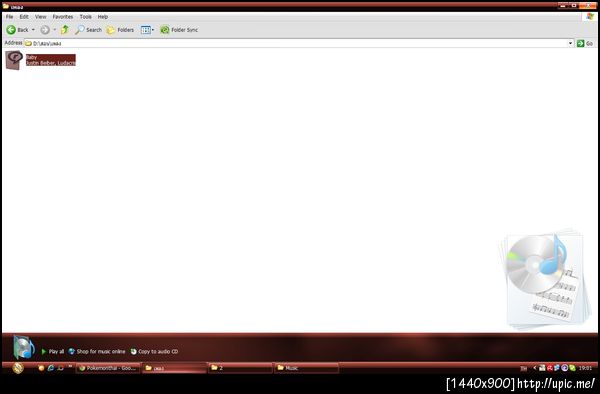Open the Favorites menu
This screenshot has width=600, height=394.
coord(63,17)
